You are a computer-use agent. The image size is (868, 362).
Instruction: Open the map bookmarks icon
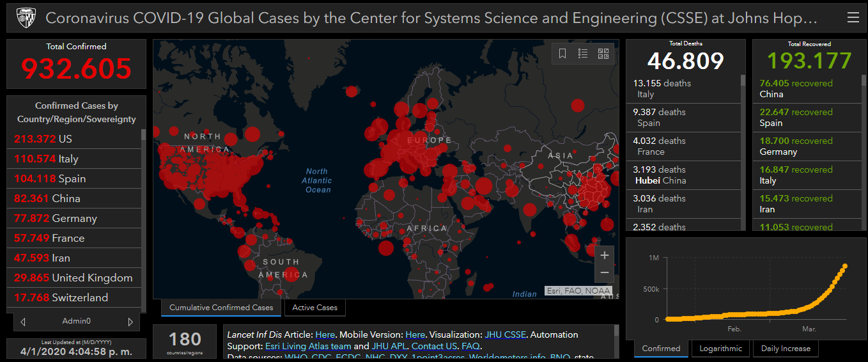562,54
